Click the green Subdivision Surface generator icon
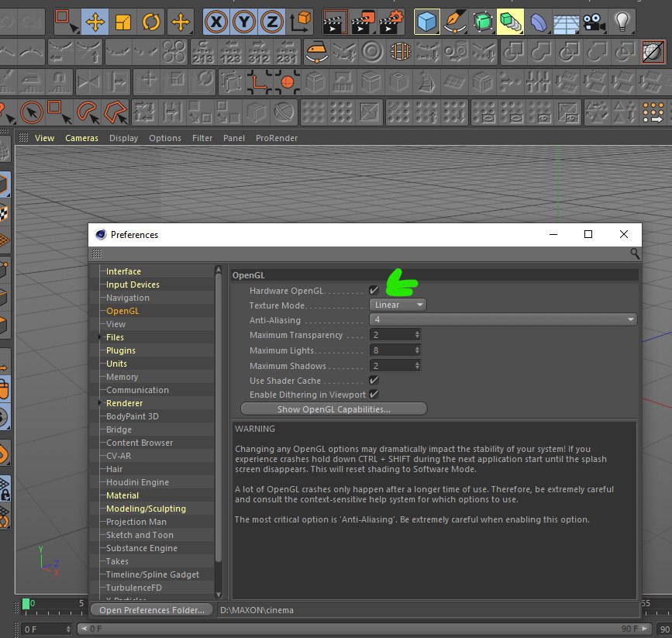The height and width of the screenshot is (638, 672). pos(483,21)
